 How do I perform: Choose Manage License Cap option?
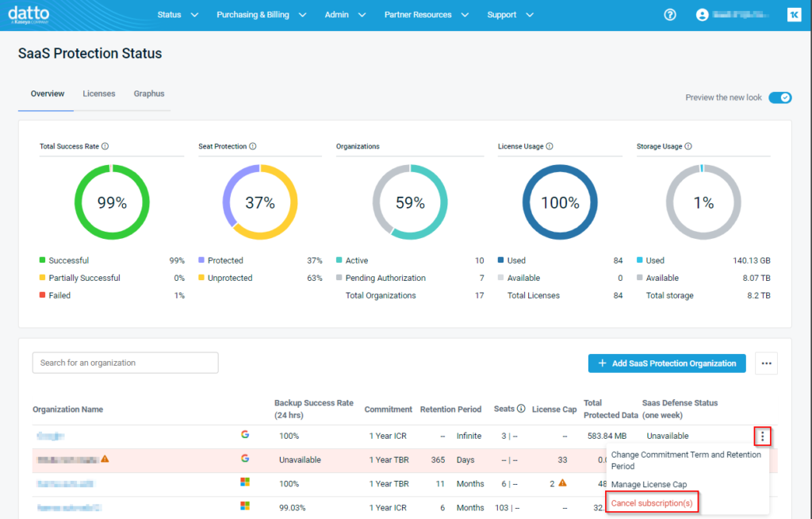coord(649,484)
